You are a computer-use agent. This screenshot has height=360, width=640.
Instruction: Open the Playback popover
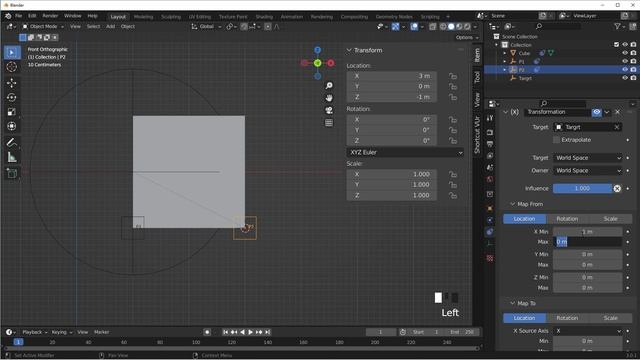point(34,332)
